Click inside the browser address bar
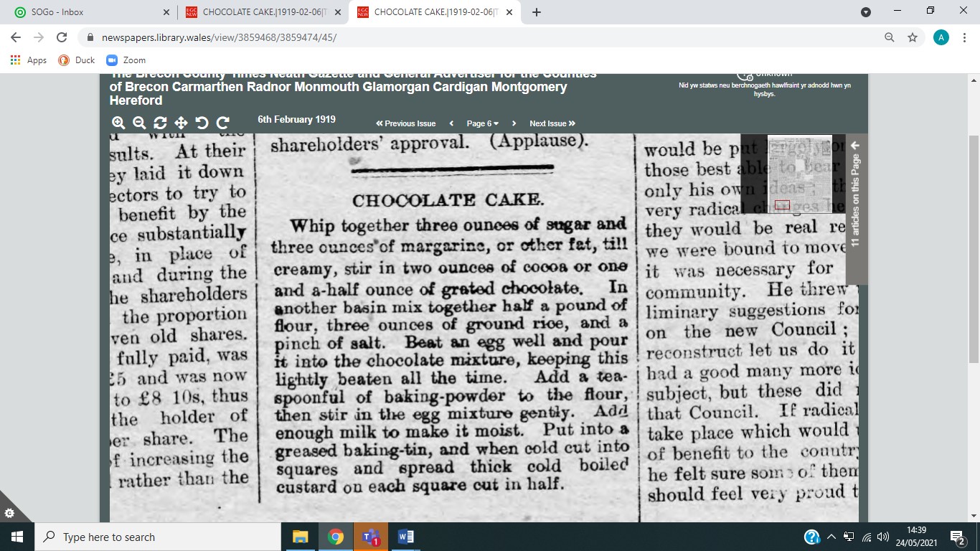The height and width of the screenshot is (551, 980). pos(287,37)
